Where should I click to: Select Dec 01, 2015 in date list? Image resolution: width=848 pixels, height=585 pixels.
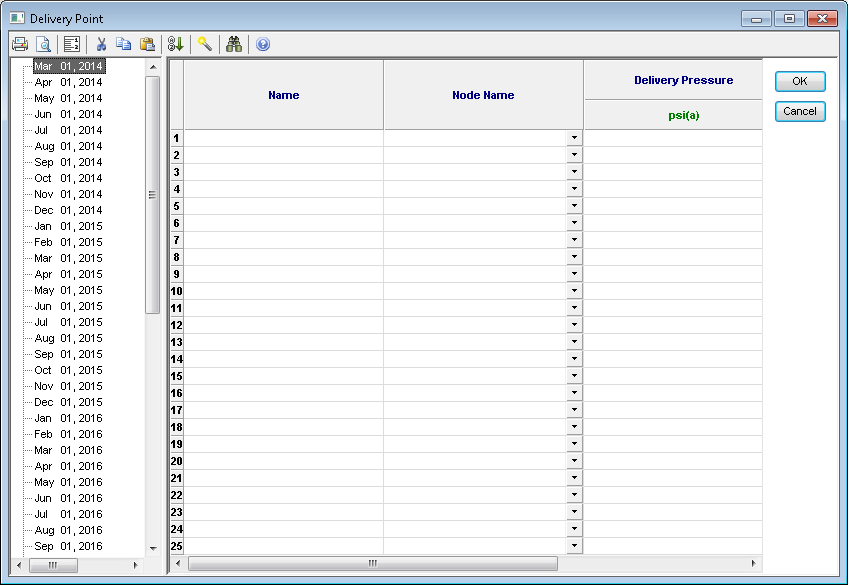coord(68,402)
